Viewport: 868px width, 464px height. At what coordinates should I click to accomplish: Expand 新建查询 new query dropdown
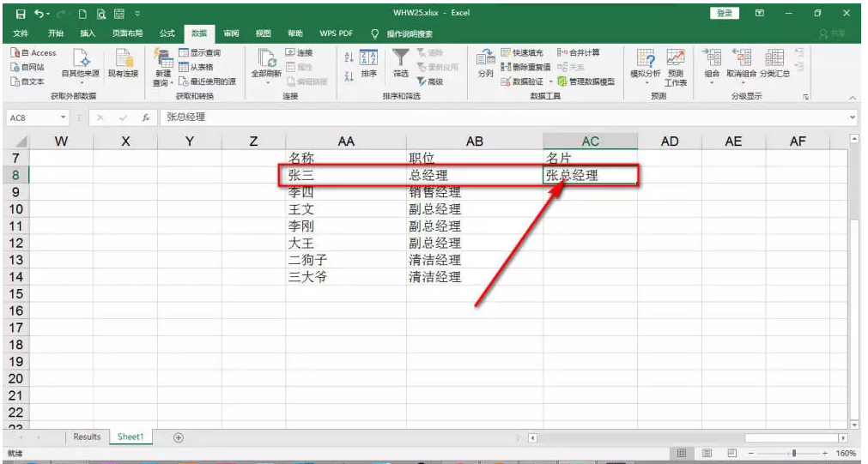tap(172, 83)
